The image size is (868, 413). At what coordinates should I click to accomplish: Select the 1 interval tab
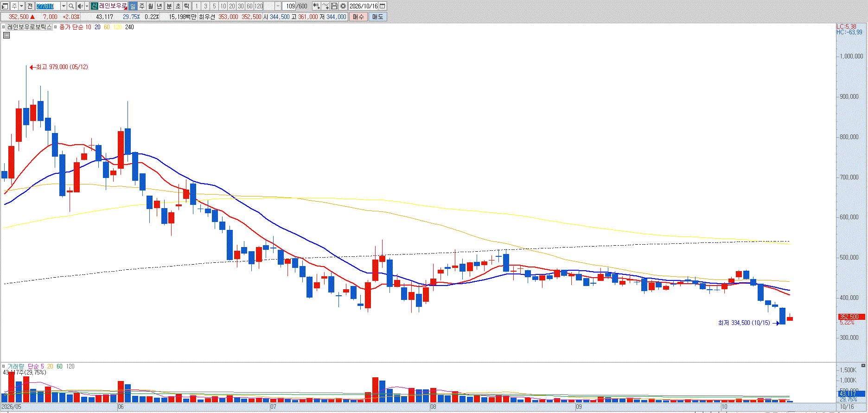tap(197, 6)
